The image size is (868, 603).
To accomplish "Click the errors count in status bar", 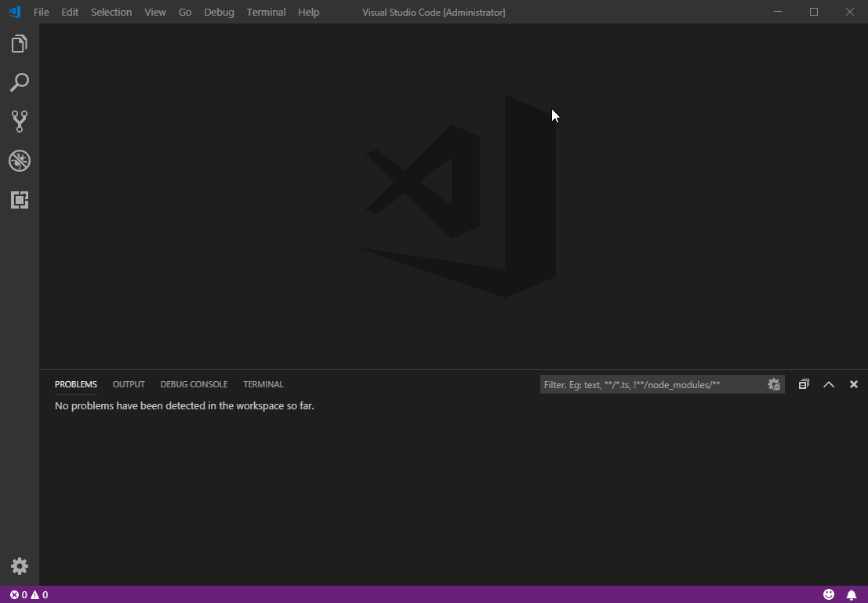I will [x=18, y=594].
